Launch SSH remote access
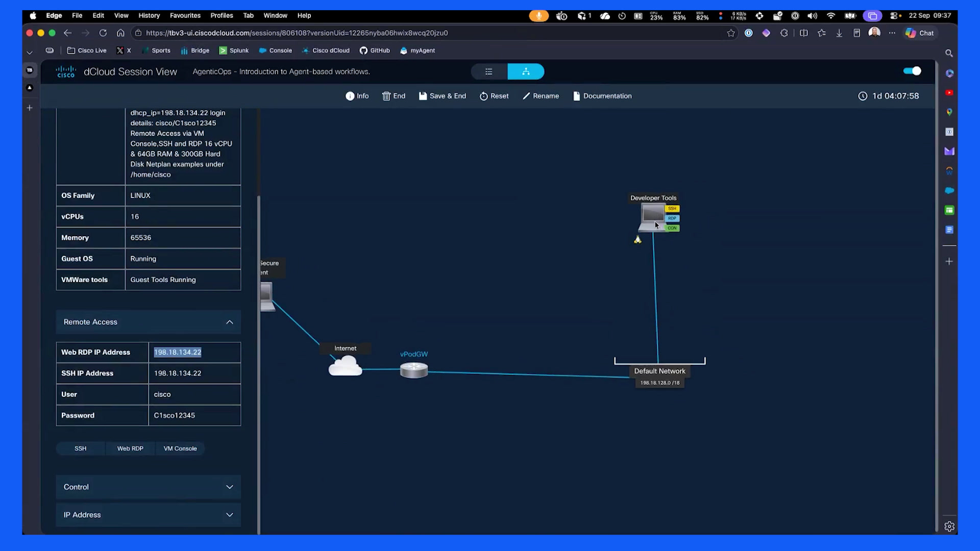980x551 pixels. click(x=81, y=448)
